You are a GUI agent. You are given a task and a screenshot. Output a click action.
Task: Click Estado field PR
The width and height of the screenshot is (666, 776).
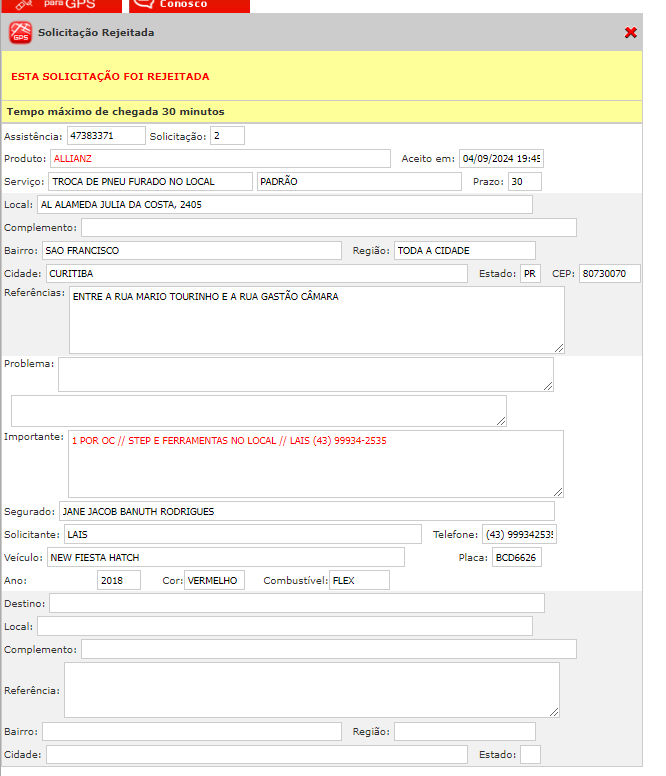pyautogui.click(x=530, y=274)
